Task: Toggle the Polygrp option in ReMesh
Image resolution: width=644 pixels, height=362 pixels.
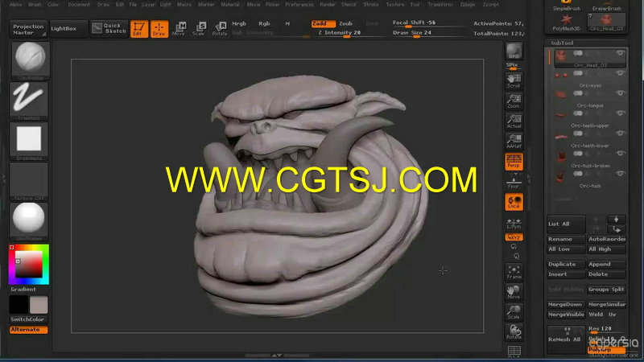Action: point(606,350)
